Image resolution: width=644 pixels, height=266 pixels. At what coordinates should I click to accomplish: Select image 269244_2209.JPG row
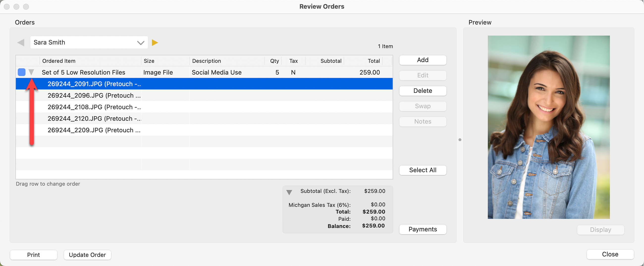[94, 130]
